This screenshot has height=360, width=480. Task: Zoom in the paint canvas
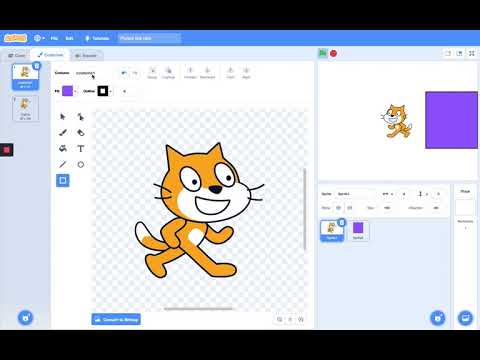click(x=301, y=319)
